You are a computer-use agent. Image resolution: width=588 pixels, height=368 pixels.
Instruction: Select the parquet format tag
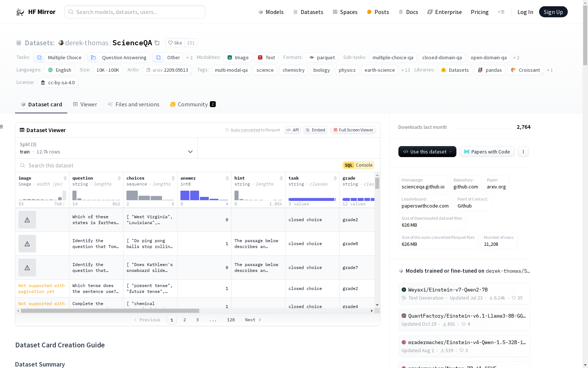322,57
